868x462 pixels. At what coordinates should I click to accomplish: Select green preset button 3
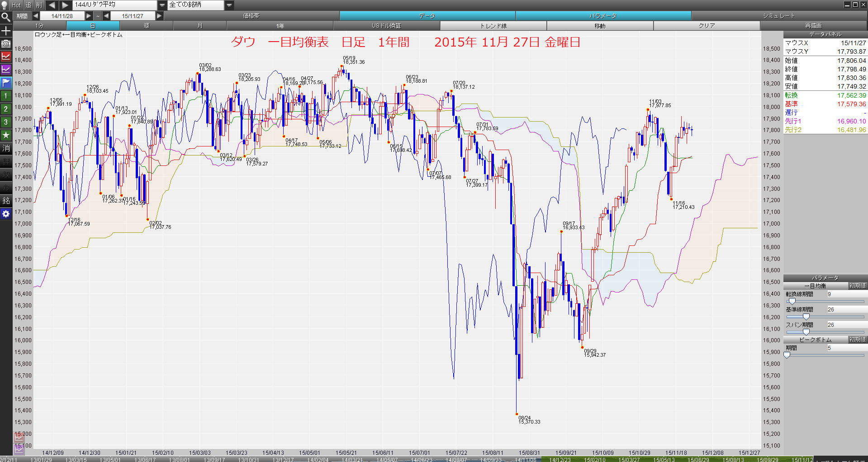point(6,122)
